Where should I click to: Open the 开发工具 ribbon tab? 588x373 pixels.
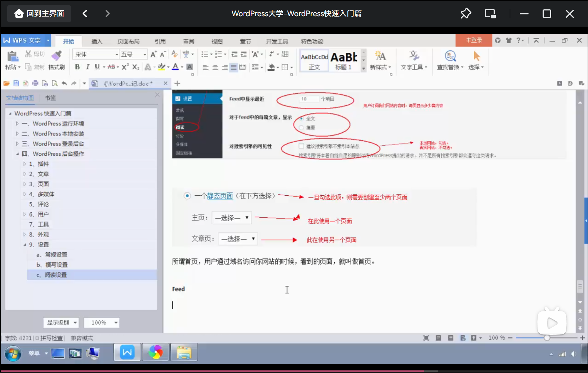[x=277, y=41]
